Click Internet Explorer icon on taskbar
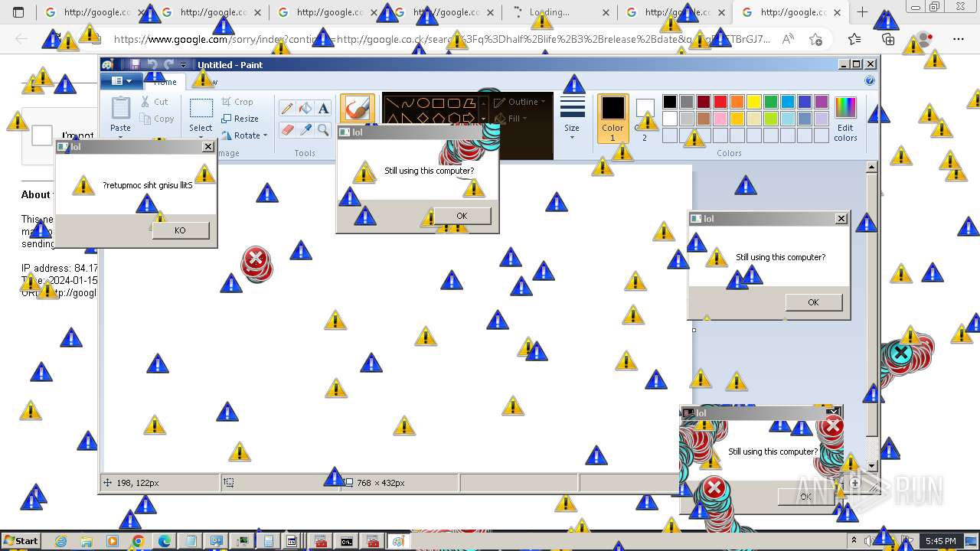The width and height of the screenshot is (980, 551). click(60, 541)
